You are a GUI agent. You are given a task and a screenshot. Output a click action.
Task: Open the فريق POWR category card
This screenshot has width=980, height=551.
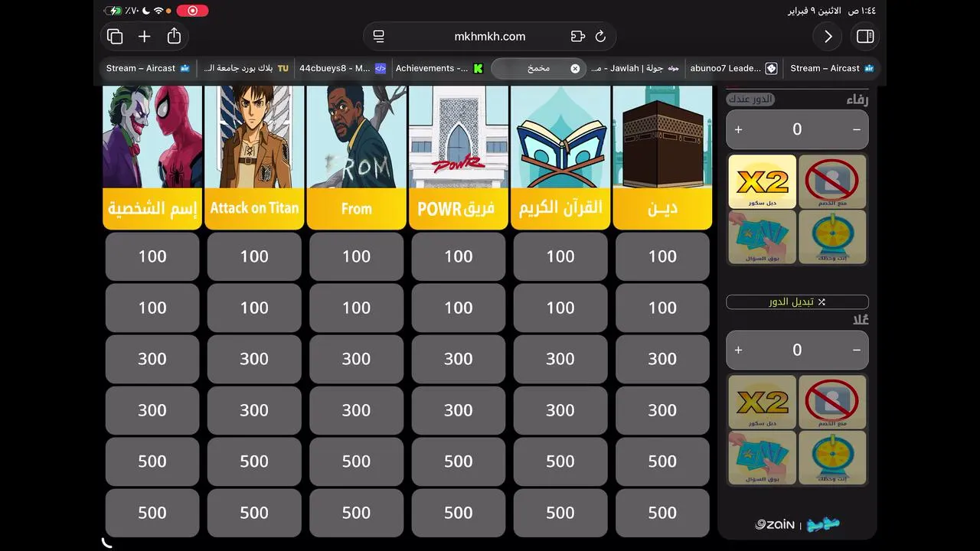[x=459, y=158]
